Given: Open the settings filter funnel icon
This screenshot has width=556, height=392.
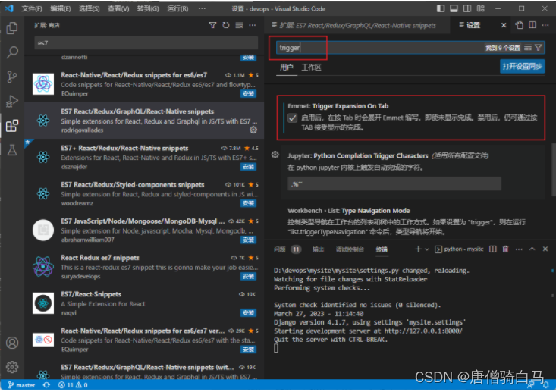Looking at the screenshot, I should tap(538, 48).
